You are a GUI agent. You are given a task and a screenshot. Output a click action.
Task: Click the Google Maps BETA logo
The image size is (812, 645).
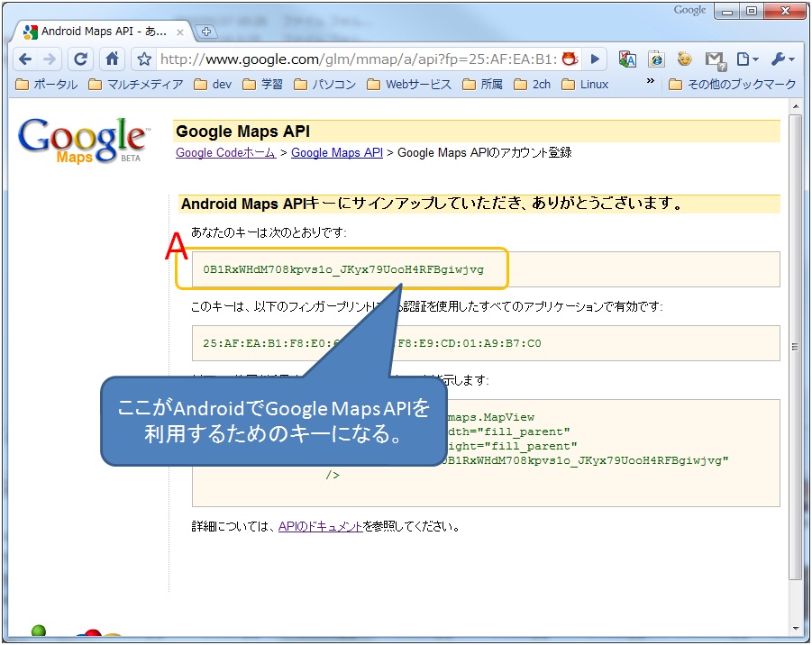83,140
